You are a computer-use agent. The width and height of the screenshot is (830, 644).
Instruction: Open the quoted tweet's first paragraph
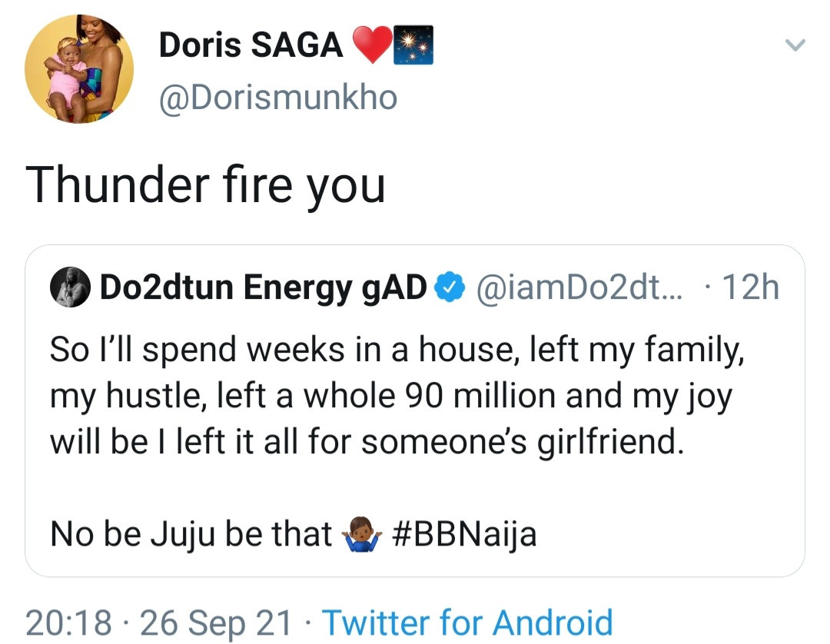(x=392, y=397)
